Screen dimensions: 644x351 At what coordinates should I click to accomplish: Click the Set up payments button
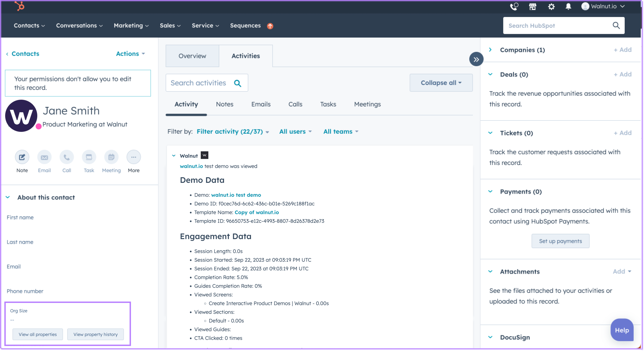(560, 241)
